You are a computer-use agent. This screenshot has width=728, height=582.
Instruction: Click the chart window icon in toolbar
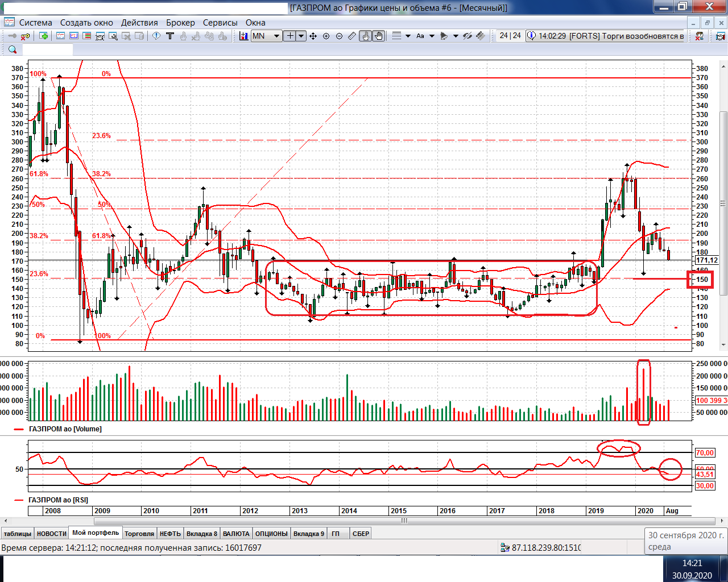(x=74, y=36)
